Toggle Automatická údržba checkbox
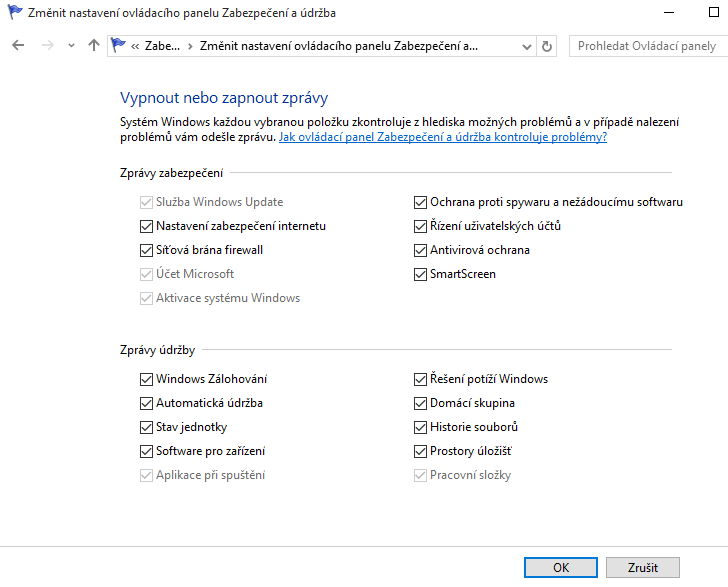This screenshot has width=728, height=587. coord(146,403)
